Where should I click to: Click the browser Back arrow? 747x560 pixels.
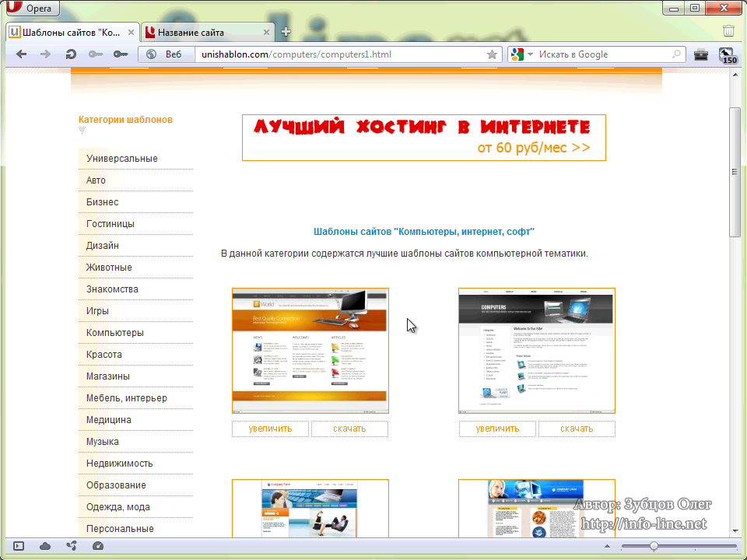tap(21, 54)
